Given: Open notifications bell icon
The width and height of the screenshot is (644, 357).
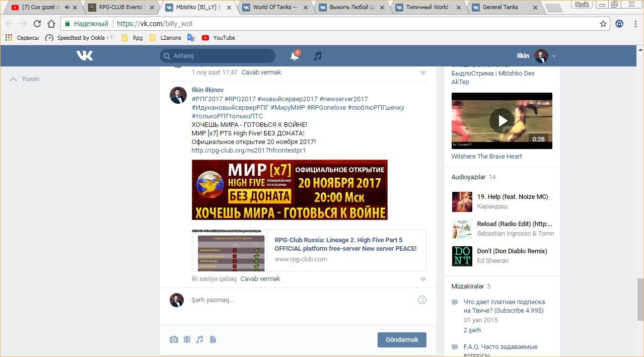Looking at the screenshot, I should (295, 56).
